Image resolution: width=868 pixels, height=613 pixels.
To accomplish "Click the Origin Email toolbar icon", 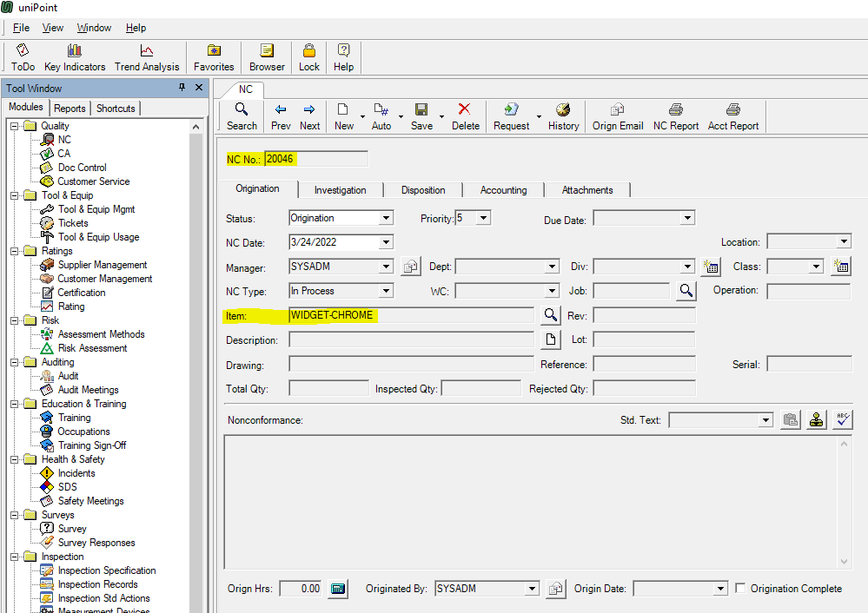I will pyautogui.click(x=617, y=110).
